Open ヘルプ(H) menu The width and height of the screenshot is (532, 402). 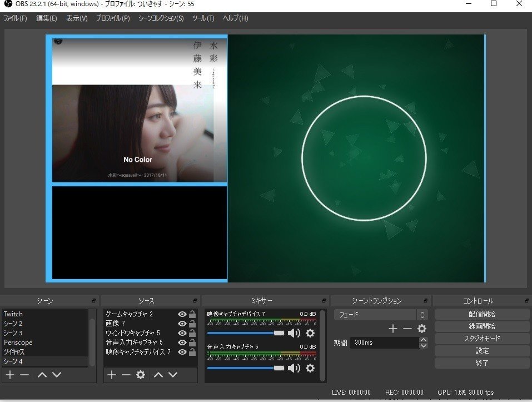click(236, 18)
